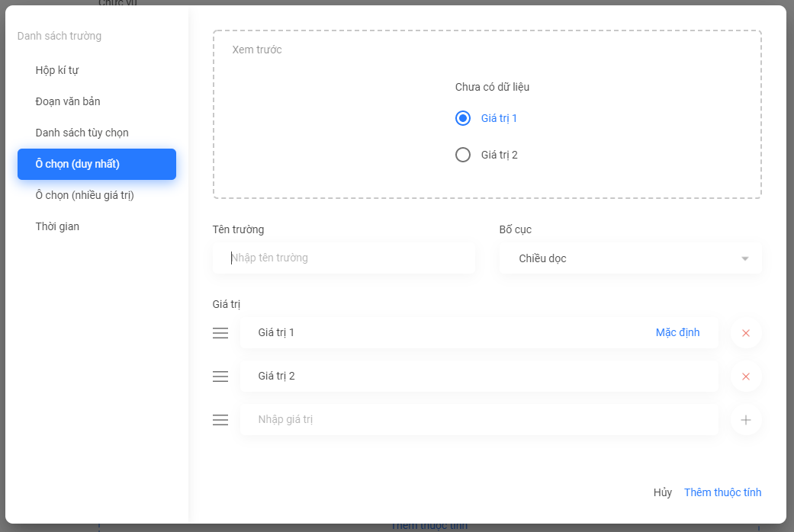
Task: Open the Bố cục Chiều dọc dropdown
Action: [630, 258]
